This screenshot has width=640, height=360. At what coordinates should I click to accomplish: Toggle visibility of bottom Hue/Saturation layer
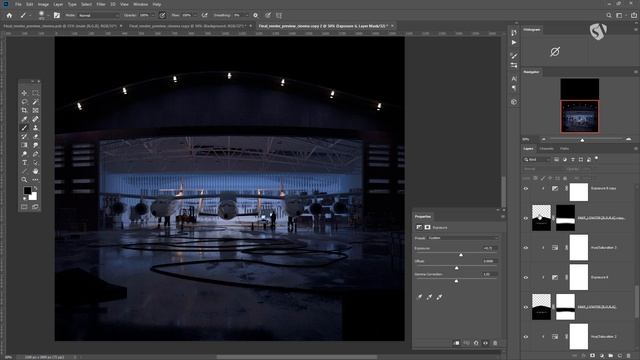pos(526,337)
